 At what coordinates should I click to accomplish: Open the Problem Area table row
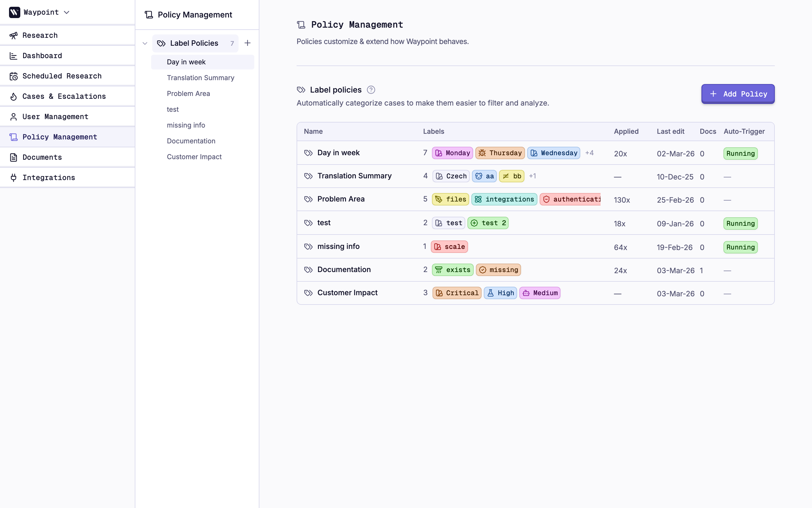(x=535, y=199)
